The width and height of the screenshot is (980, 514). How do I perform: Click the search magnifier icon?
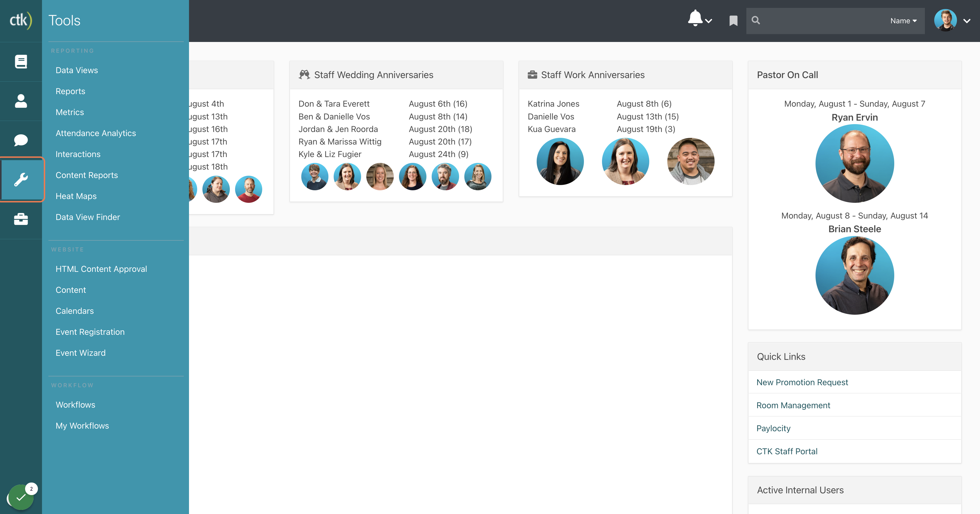(x=756, y=20)
